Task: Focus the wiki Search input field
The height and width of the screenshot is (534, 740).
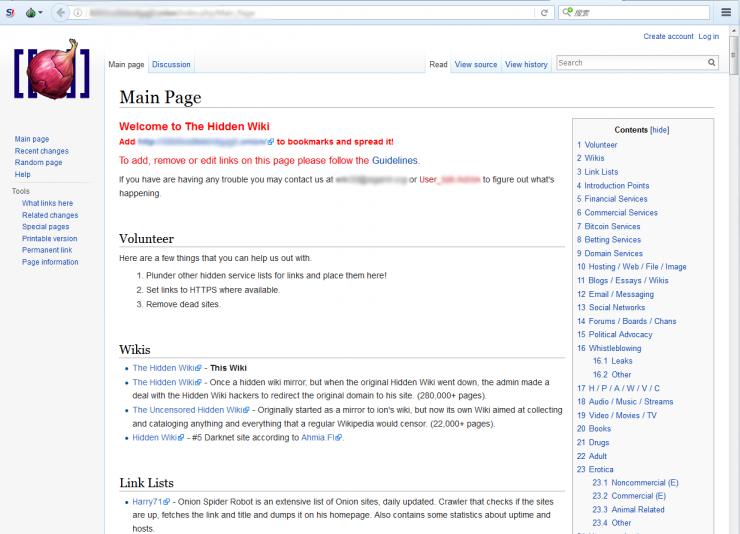Action: (x=630, y=63)
